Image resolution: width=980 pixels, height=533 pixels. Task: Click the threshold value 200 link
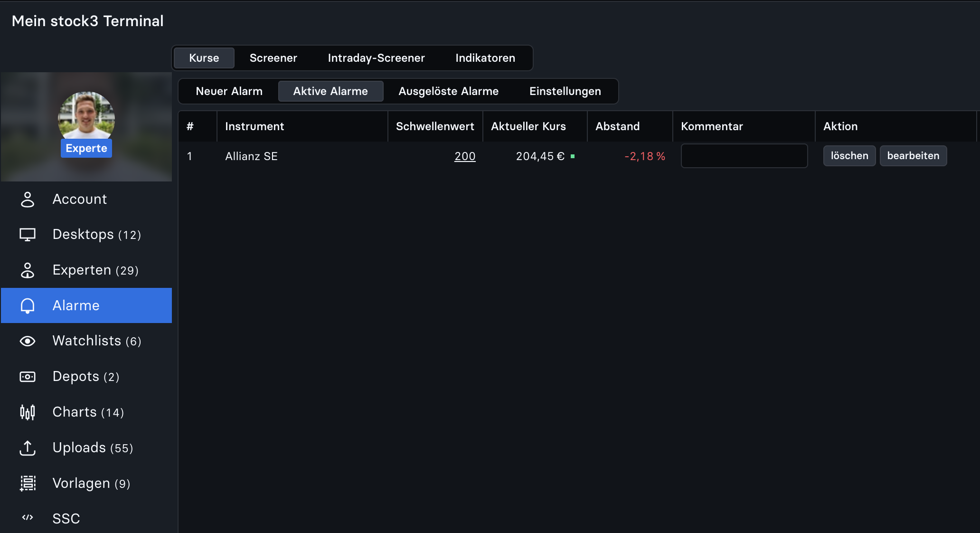(465, 156)
